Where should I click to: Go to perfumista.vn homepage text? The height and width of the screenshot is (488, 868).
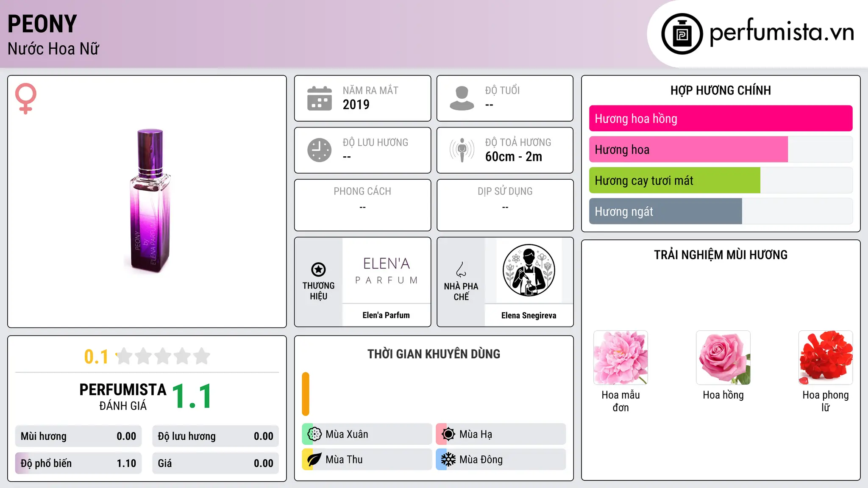tap(782, 33)
